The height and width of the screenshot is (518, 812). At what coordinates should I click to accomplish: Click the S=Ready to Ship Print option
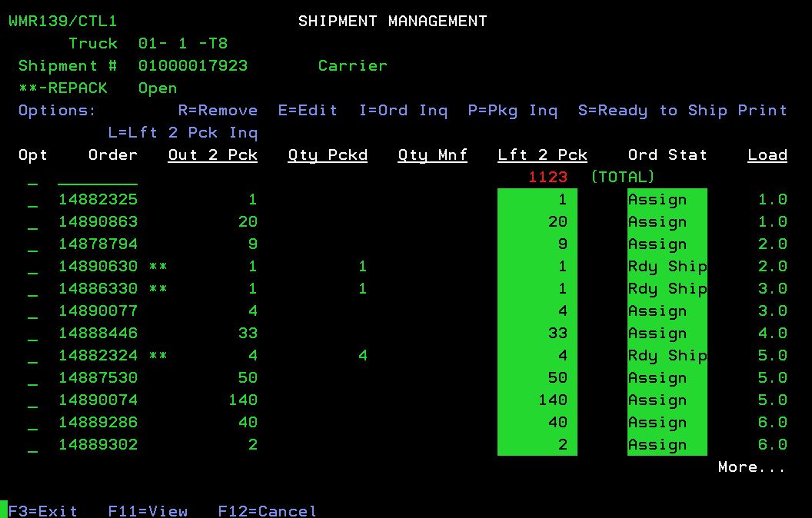point(682,111)
